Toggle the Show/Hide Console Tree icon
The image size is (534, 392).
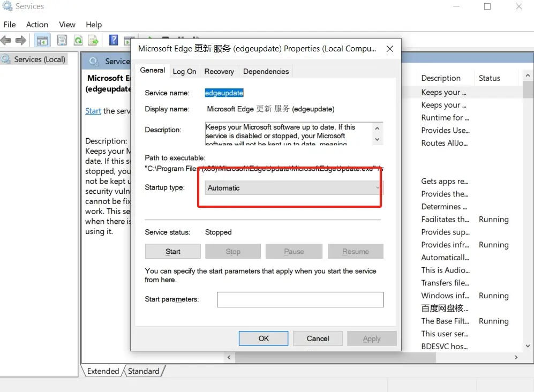point(41,41)
